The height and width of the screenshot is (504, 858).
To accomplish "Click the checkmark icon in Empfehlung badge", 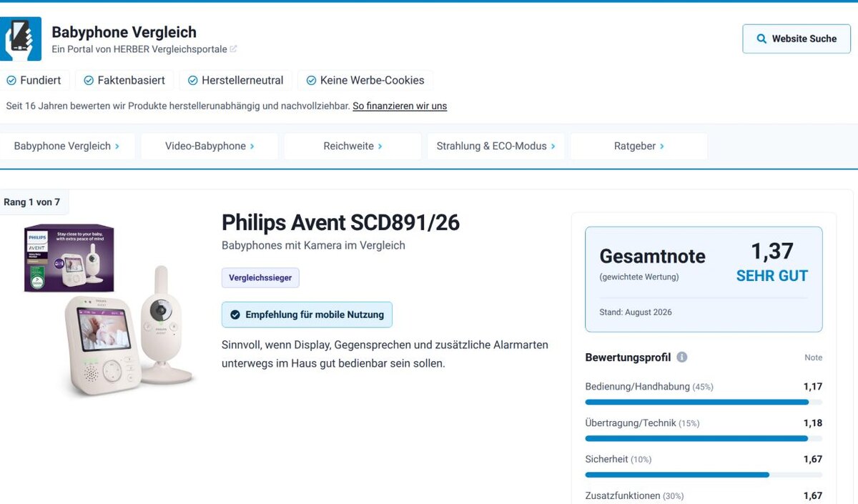I will click(x=235, y=315).
